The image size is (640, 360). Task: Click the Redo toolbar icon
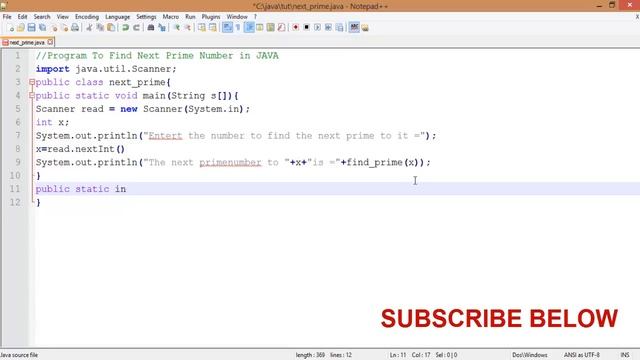click(x=136, y=28)
